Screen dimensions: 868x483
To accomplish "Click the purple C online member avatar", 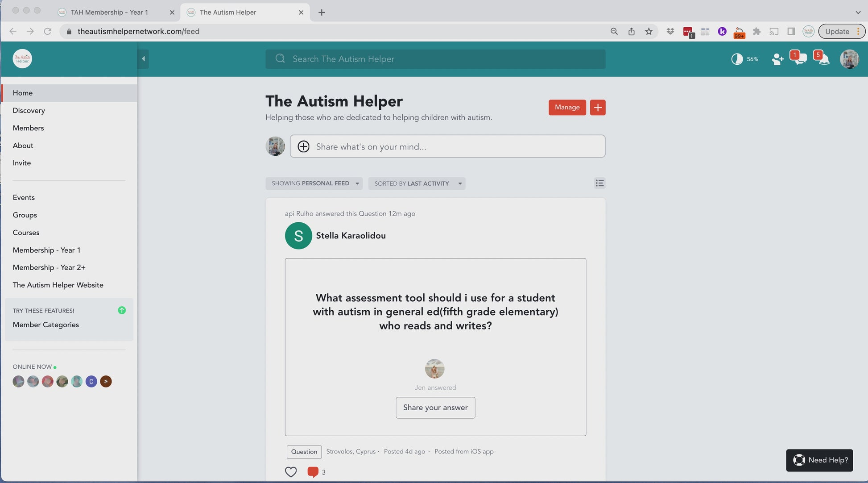I will point(91,381).
